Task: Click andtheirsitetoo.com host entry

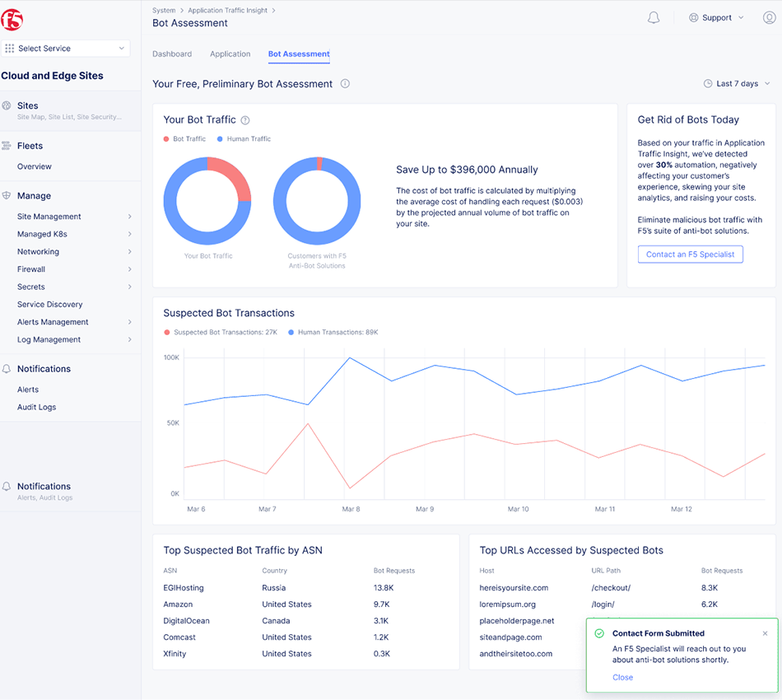Action: coord(515,654)
